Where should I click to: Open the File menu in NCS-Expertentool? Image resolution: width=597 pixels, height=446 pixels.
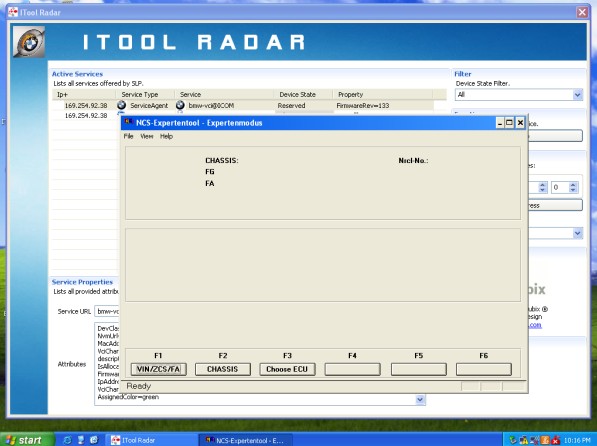(128, 136)
